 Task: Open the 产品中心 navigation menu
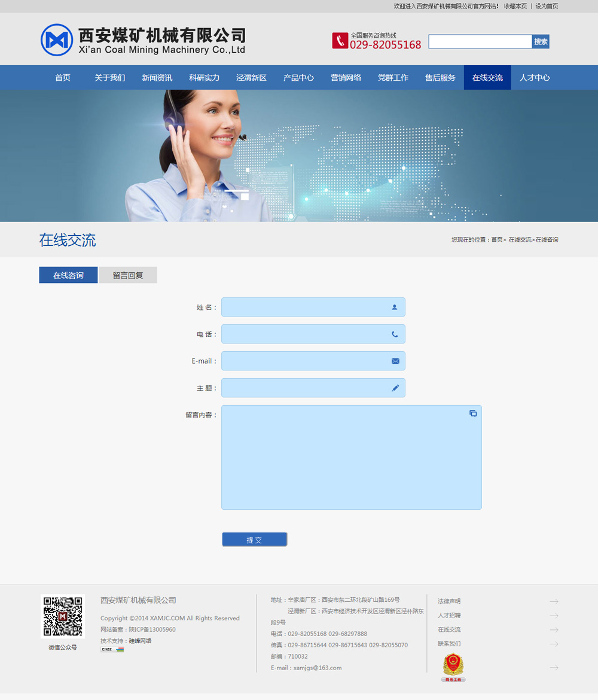(x=298, y=78)
